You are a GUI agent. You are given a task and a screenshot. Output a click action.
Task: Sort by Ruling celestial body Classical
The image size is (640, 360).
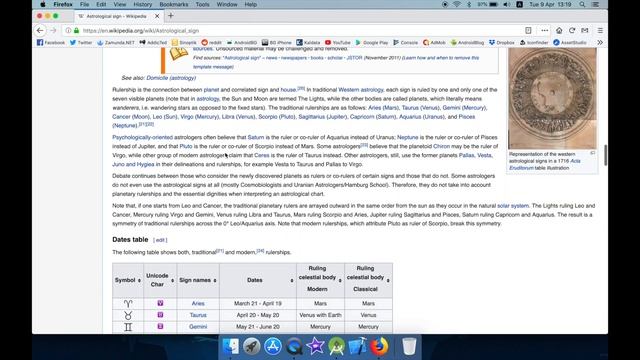click(388, 280)
